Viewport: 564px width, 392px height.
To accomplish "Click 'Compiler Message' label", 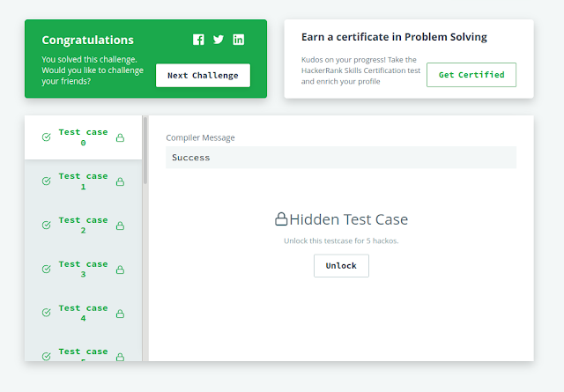I will (200, 137).
